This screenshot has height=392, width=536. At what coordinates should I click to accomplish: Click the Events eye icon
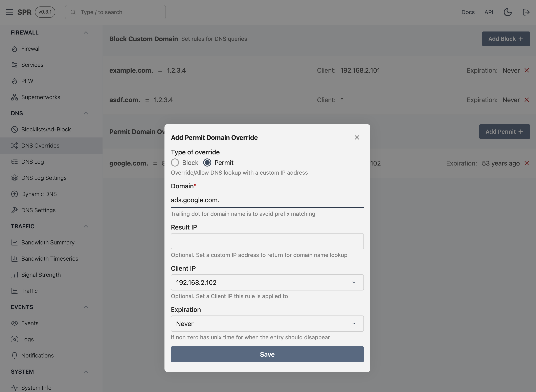pyautogui.click(x=15, y=323)
